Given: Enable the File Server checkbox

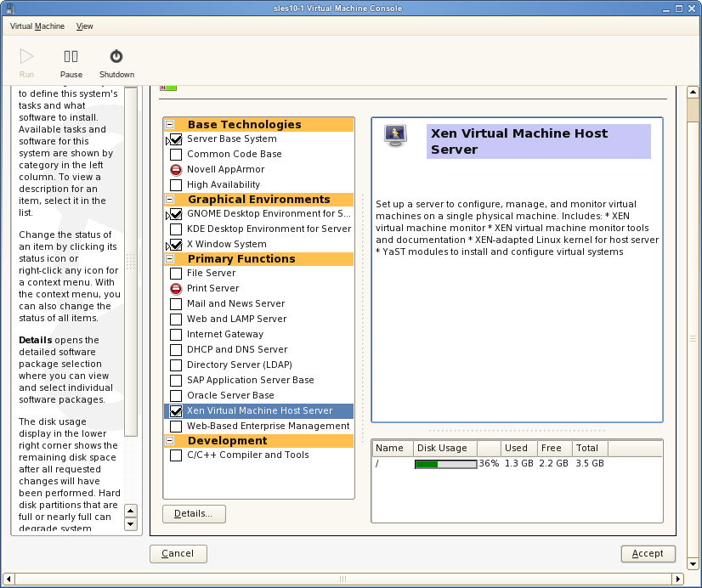Looking at the screenshot, I should pyautogui.click(x=176, y=274).
